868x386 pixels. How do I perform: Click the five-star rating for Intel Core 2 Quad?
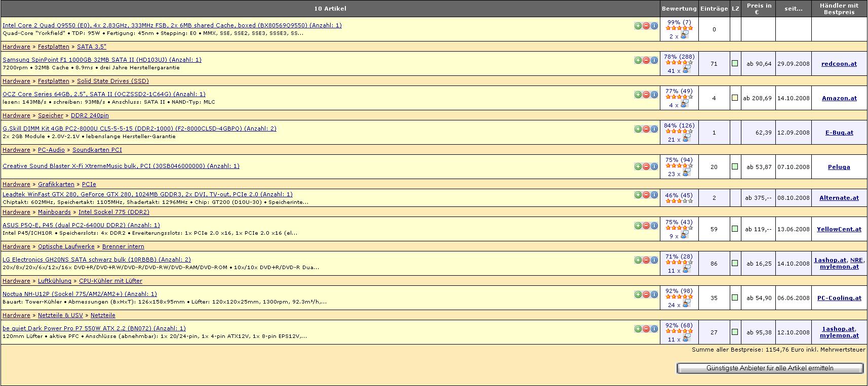(679, 28)
